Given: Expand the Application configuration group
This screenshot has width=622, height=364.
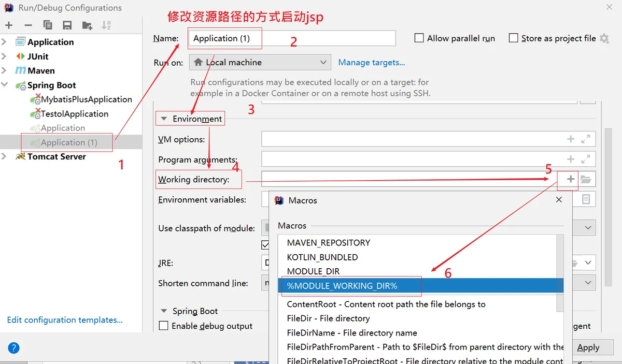Looking at the screenshot, I should click(5, 42).
